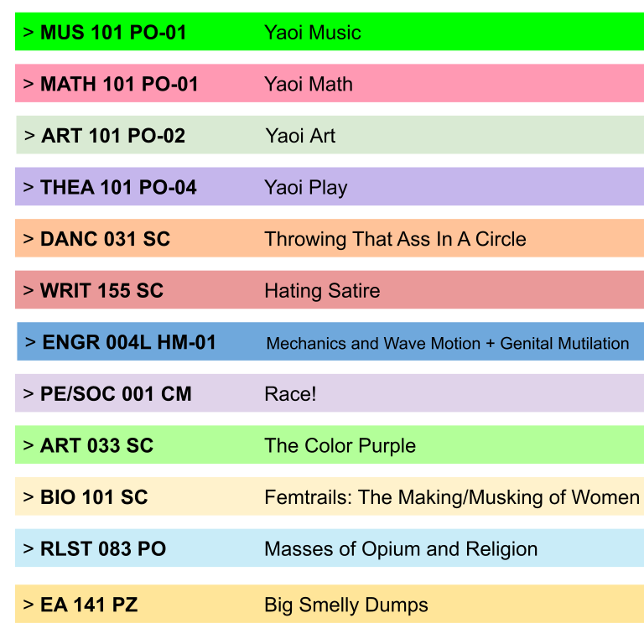Expand the MATH 101 PO-01 row arrow
The height and width of the screenshot is (644, 644).
coord(29,84)
